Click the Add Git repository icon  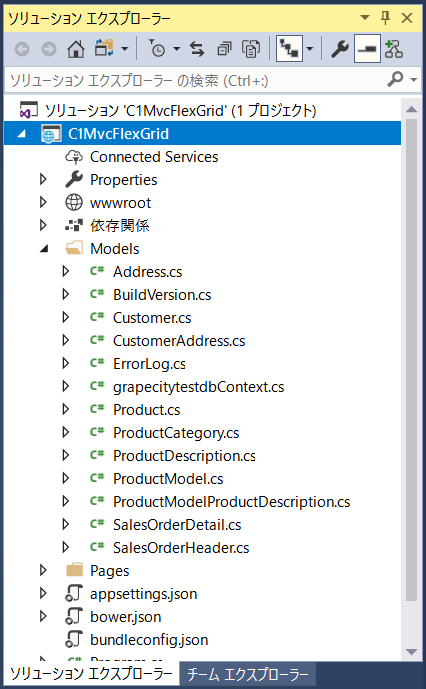(x=393, y=48)
